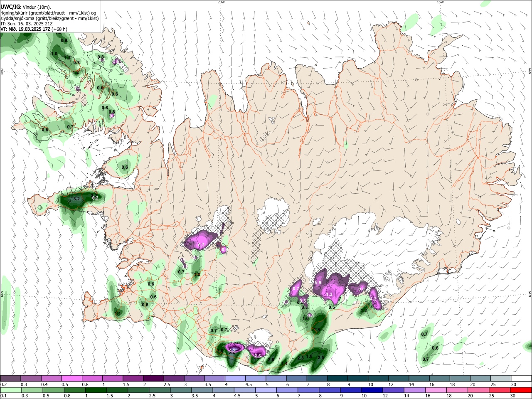Click the '3.2' rainfall value on the map
532x399 pixels.
point(76,199)
